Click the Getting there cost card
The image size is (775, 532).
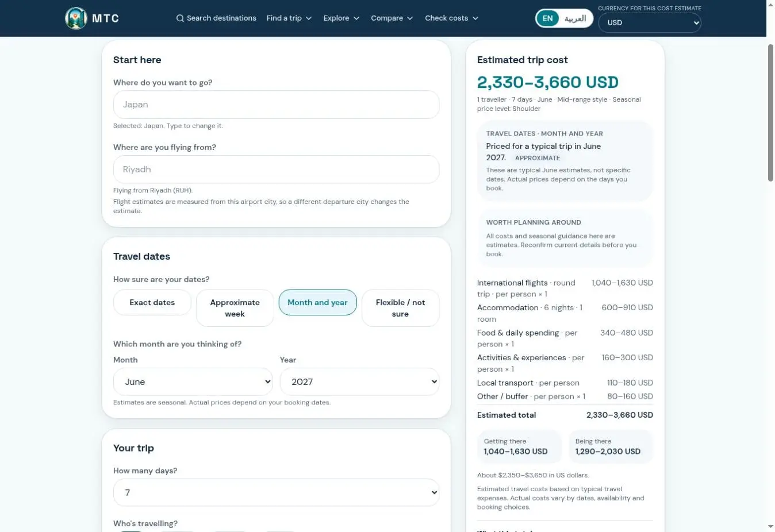519,446
